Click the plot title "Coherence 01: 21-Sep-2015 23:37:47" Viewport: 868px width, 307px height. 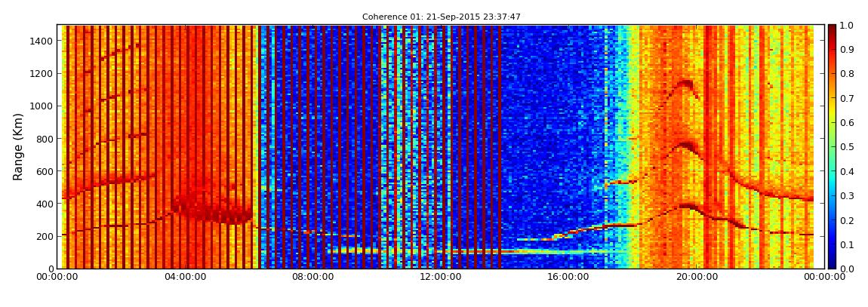coord(442,17)
